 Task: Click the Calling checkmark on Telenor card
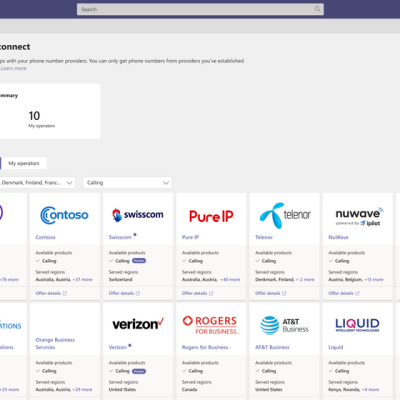pos(258,261)
